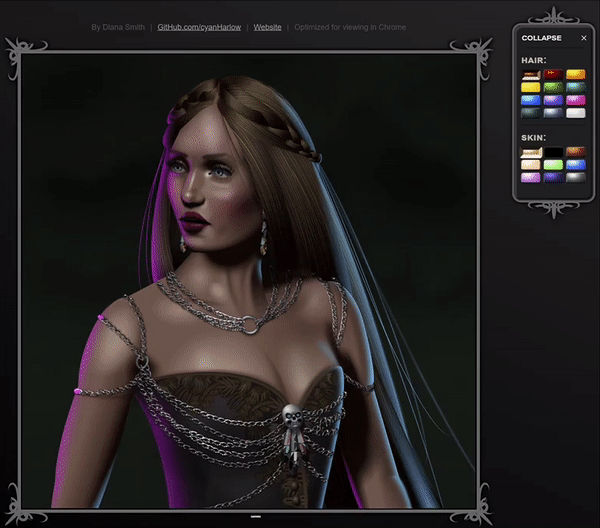Image resolution: width=600 pixels, height=528 pixels.
Task: Click the "By Diana Smith" credit text
Action: [x=118, y=27]
